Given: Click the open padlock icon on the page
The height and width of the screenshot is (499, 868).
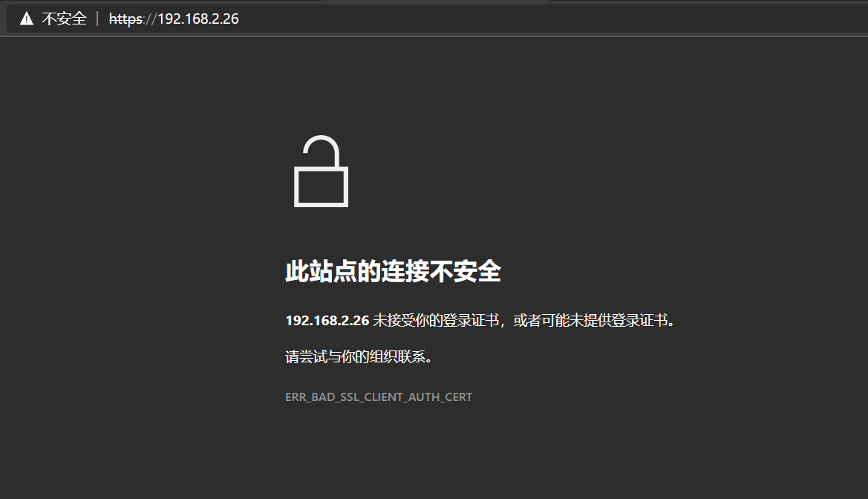Looking at the screenshot, I should coord(321,171).
